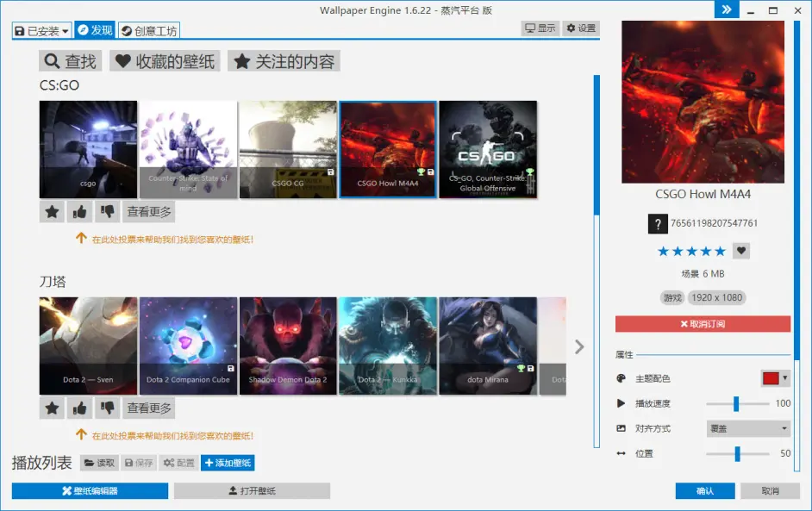Click the playlist 读取 load button
The width and height of the screenshot is (812, 511).
[99, 463]
